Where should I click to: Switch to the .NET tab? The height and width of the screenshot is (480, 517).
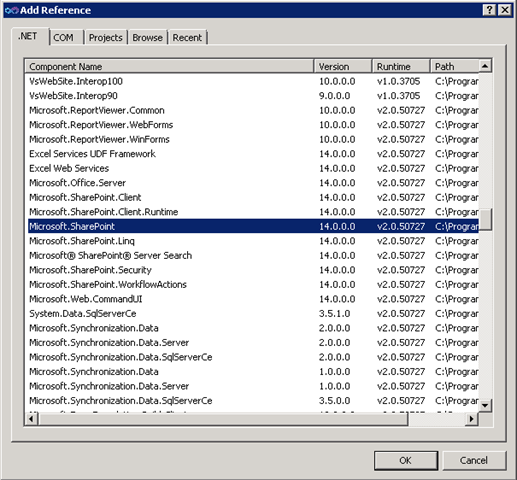coord(30,36)
